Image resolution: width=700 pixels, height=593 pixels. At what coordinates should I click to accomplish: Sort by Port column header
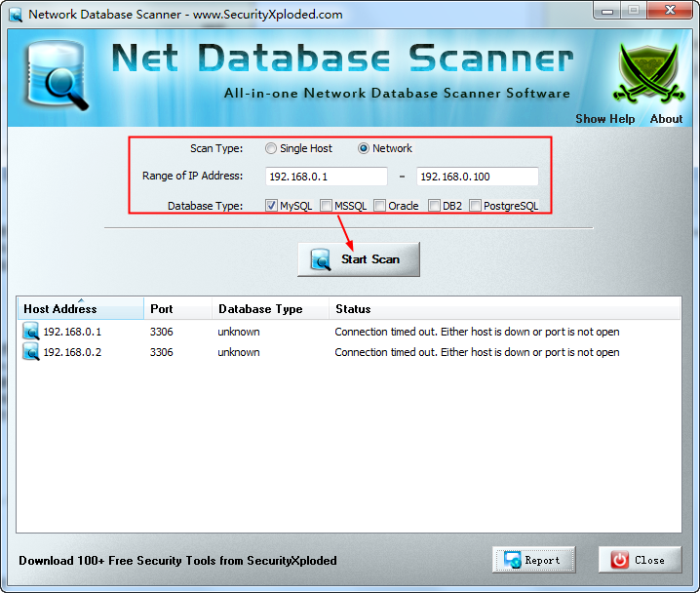pos(177,309)
